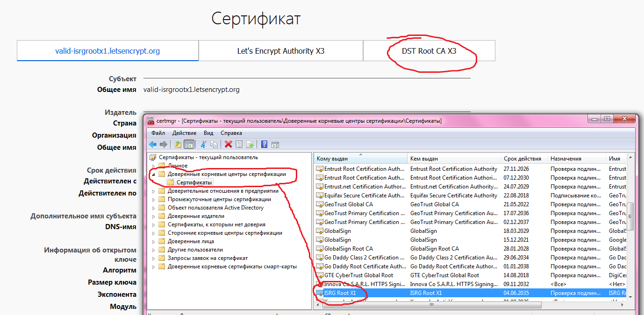644x315 pixels.
Task: Expand Сертификаты, к которым нет доверия node
Action: (x=153, y=224)
